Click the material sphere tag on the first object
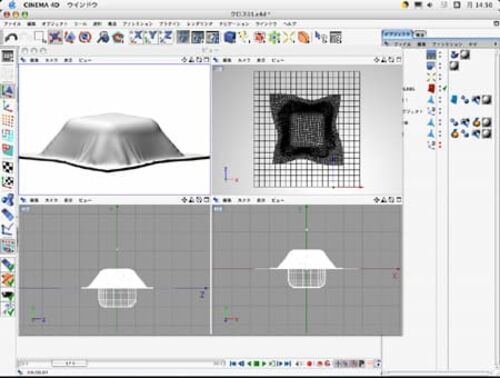 click(x=465, y=55)
